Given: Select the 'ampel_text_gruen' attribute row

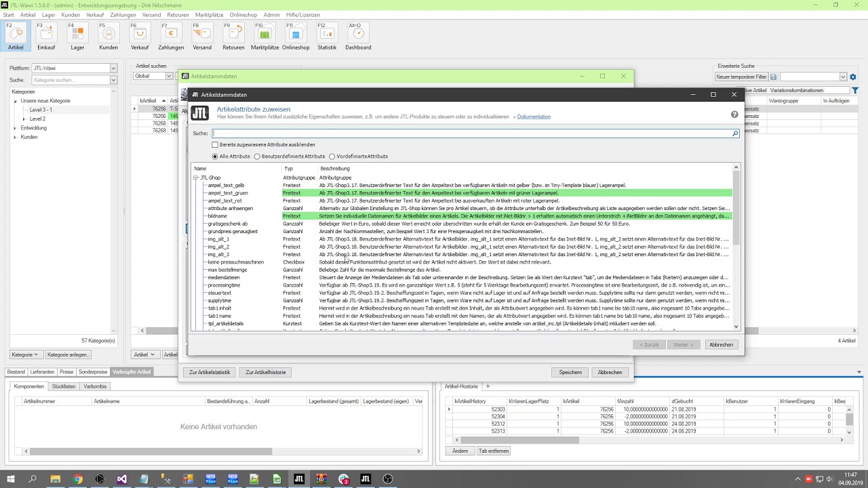Looking at the screenshot, I should click(x=462, y=193).
